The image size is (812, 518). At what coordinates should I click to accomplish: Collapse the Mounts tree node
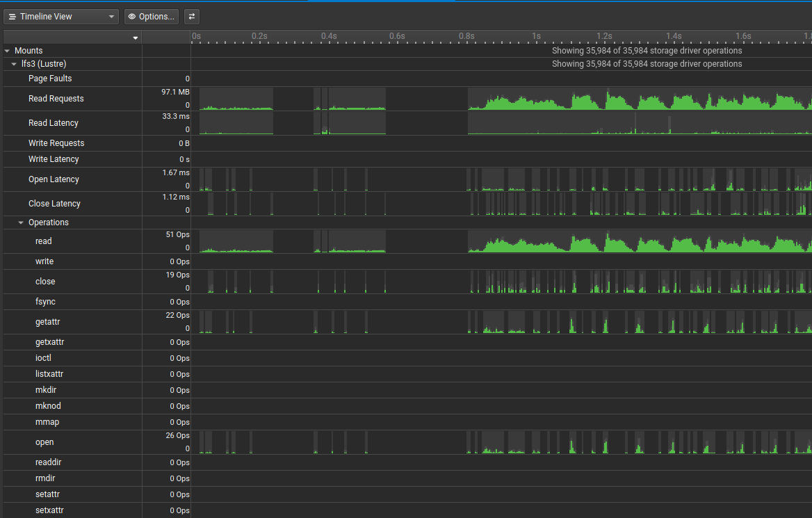click(7, 51)
